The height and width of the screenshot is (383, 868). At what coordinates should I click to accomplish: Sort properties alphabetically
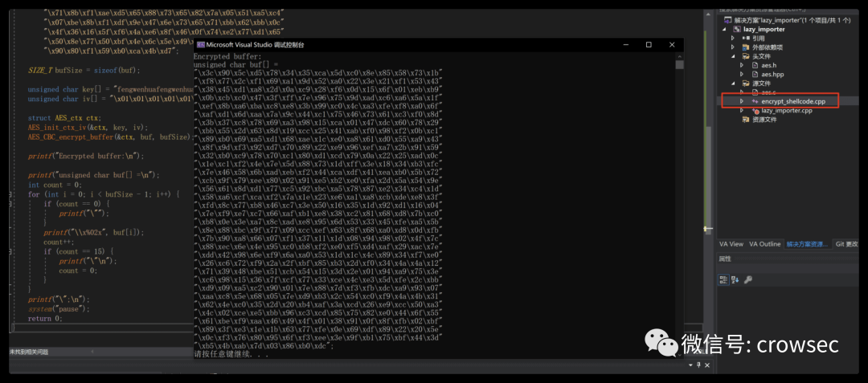tap(735, 279)
